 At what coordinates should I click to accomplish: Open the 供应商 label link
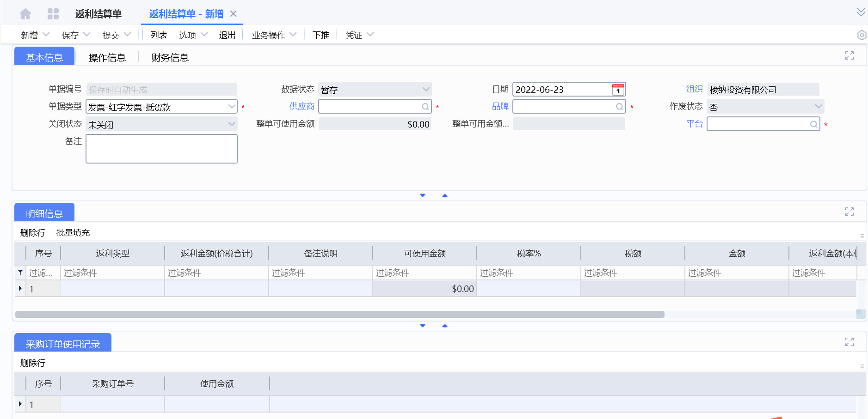[x=302, y=106]
